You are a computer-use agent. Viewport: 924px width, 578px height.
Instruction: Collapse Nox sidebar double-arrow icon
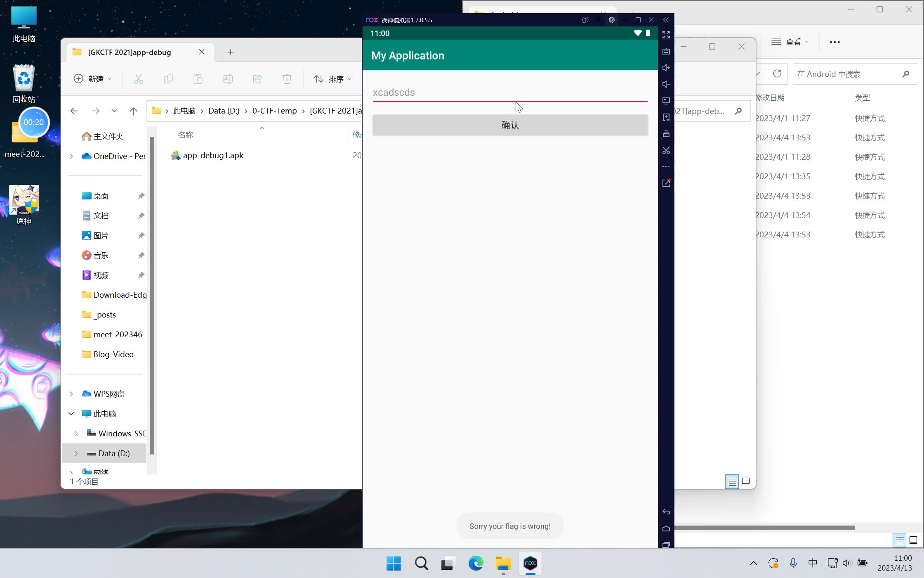click(666, 20)
